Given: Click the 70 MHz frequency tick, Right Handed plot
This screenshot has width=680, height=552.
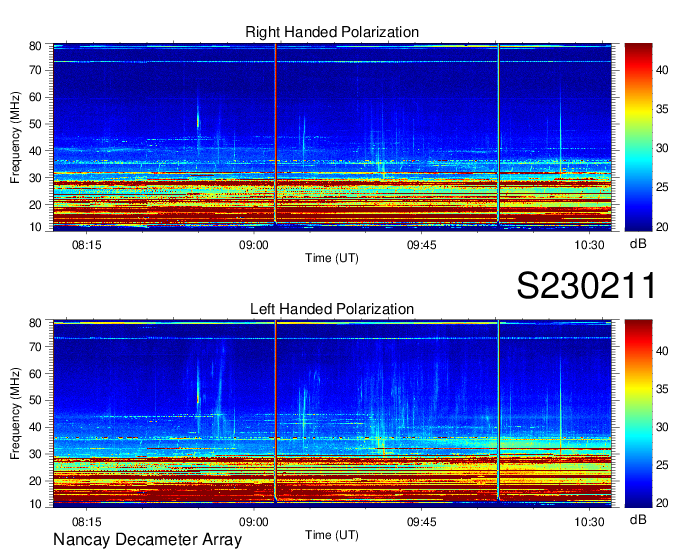Looking at the screenshot, I should 35,70.
